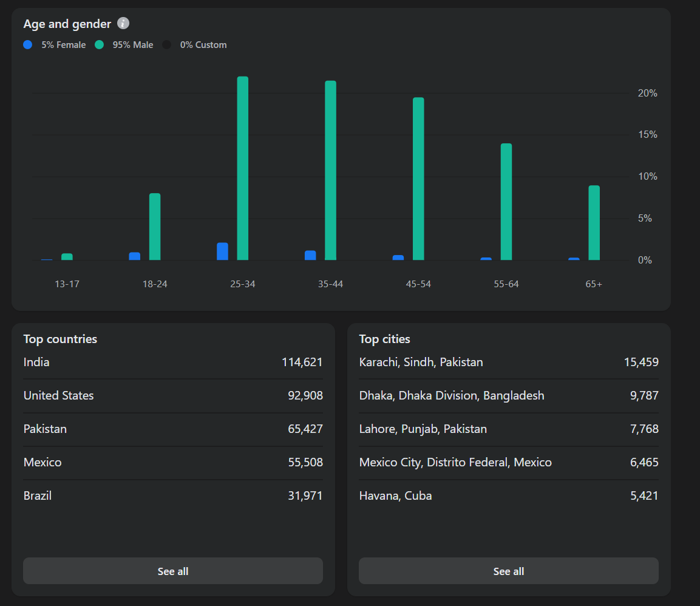The width and height of the screenshot is (700, 606).
Task: Click the green Male legend dot
Action: tap(100, 45)
